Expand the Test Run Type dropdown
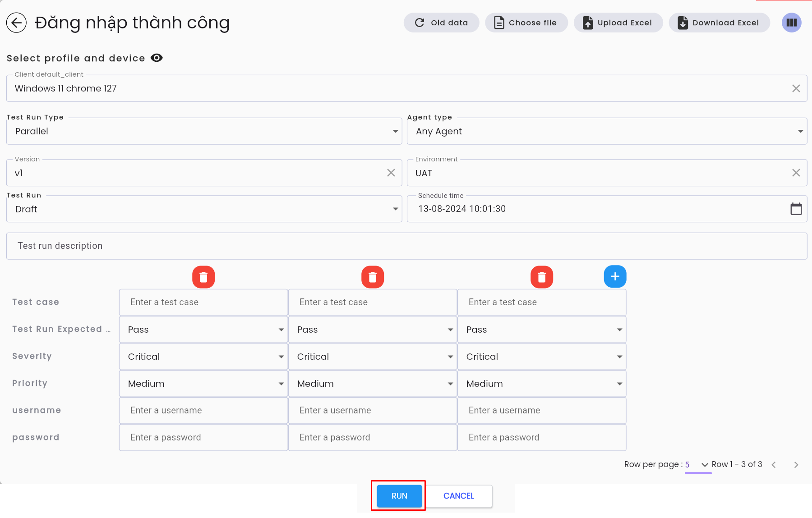The width and height of the screenshot is (812, 518). point(204,131)
